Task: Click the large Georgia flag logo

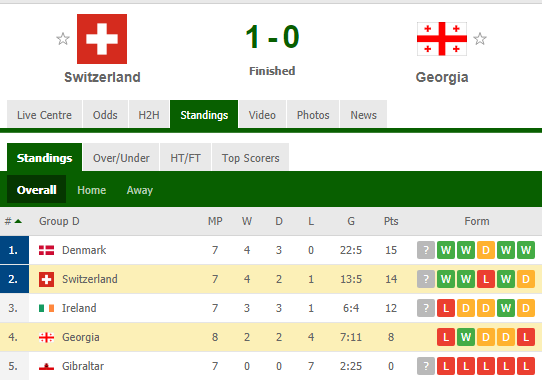Action: point(442,39)
